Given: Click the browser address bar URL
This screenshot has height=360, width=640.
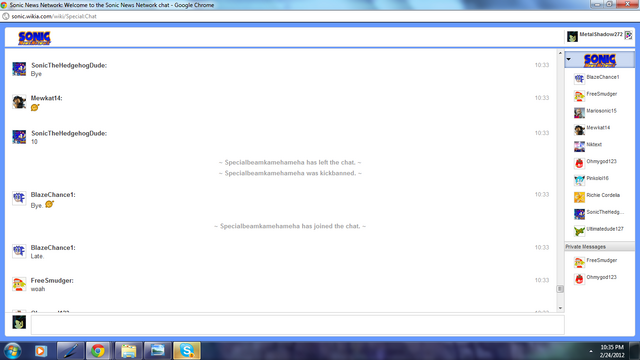Looking at the screenshot, I should (54, 16).
